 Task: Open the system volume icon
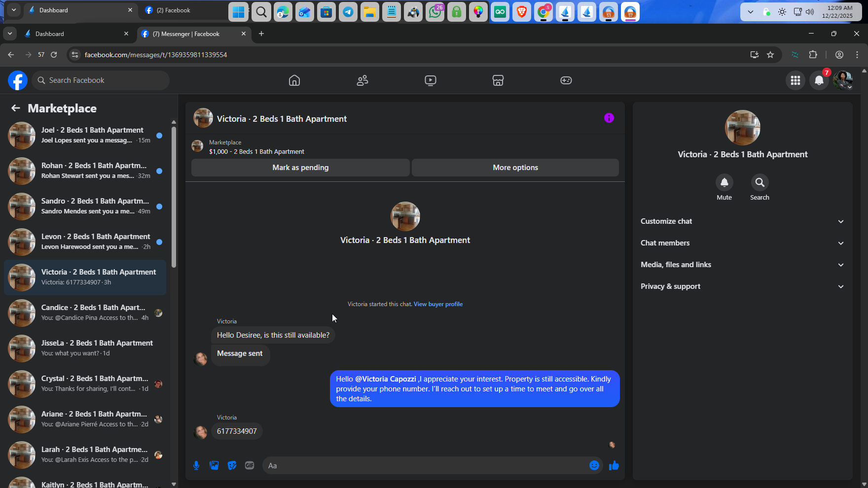coord(810,12)
